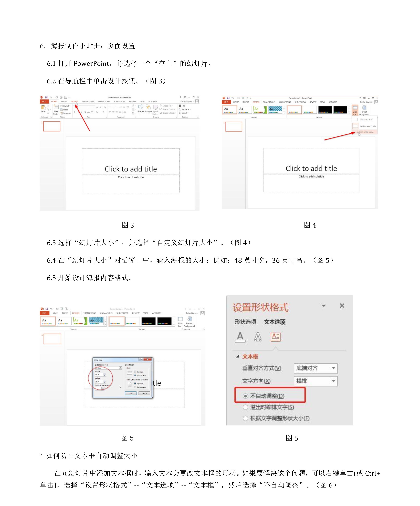Image resolution: width=420 pixels, height=506 pixels.
Task: Click slide 1 thumbnail in 图3
Action: 52,126
